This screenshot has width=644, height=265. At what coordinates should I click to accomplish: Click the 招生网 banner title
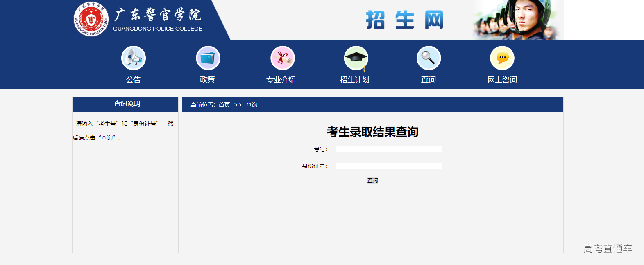click(404, 20)
